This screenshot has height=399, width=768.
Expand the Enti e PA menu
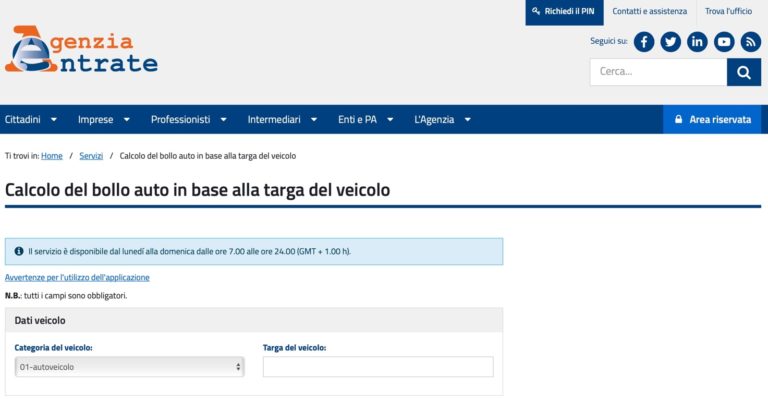pos(366,119)
